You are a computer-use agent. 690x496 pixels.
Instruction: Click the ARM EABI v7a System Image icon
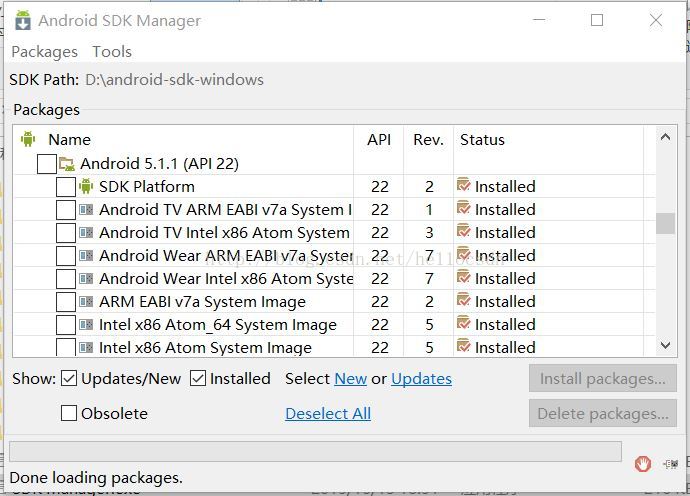tap(86, 301)
